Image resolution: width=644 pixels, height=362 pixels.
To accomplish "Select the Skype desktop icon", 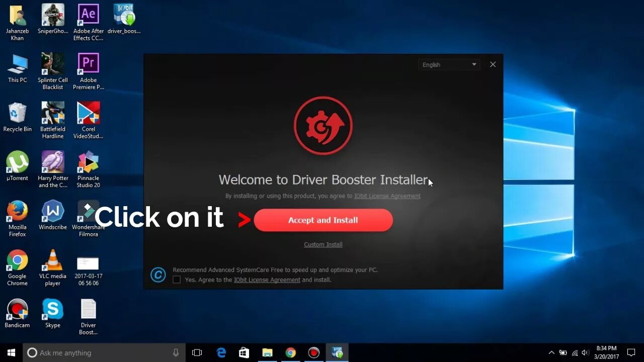I will pyautogui.click(x=53, y=314).
